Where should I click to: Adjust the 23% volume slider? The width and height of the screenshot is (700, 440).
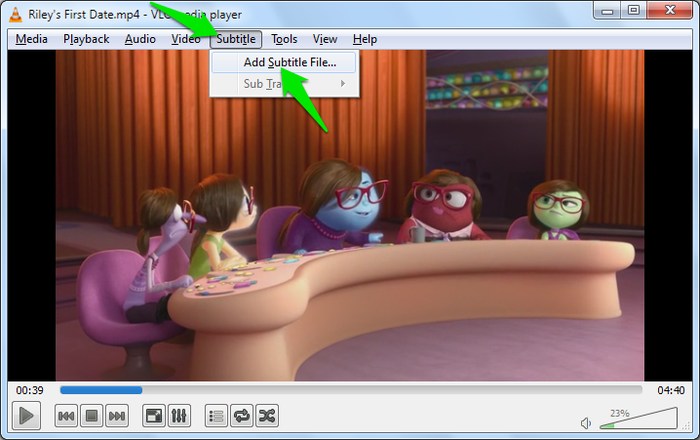coord(638,419)
